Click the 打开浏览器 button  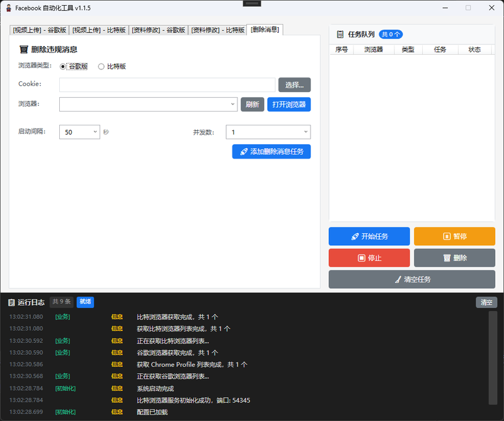click(289, 105)
